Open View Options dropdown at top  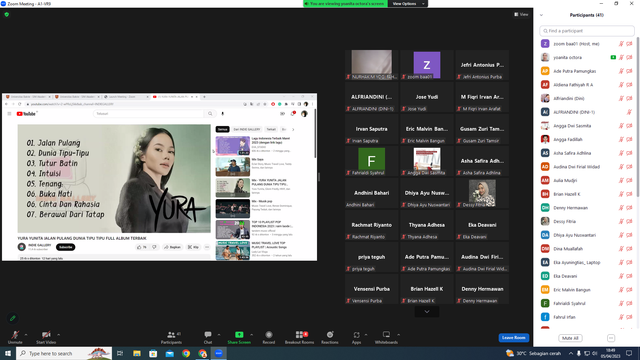point(407,4)
